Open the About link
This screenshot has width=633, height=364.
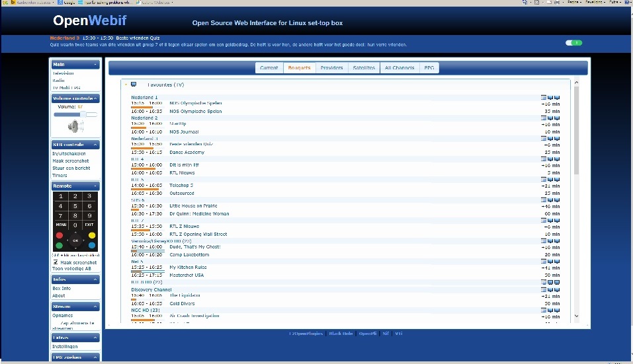pos(58,295)
